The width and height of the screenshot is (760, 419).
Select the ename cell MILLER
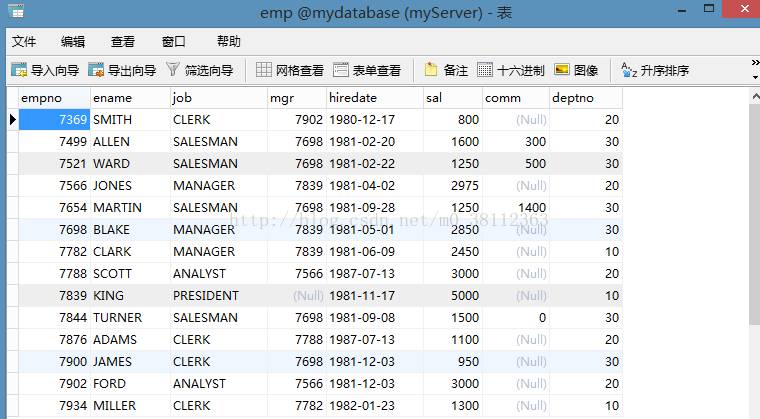pos(130,405)
